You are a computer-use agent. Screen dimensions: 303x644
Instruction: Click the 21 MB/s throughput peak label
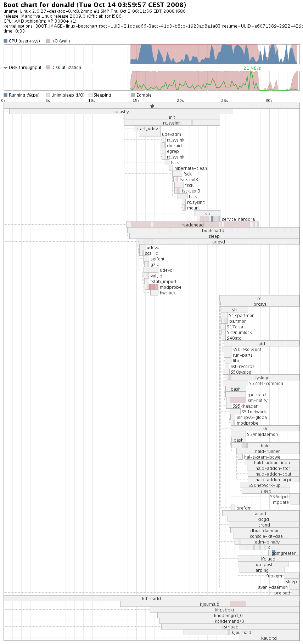point(252,68)
